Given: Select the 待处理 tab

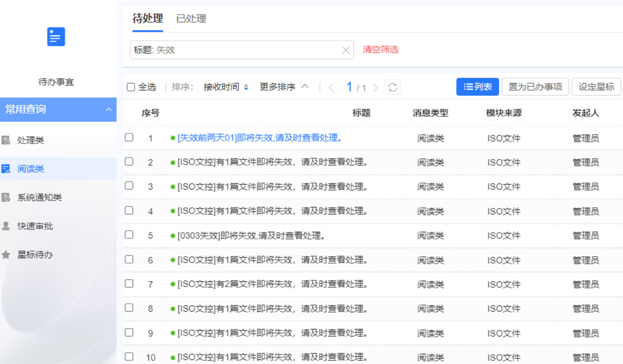Looking at the screenshot, I should pos(147,18).
